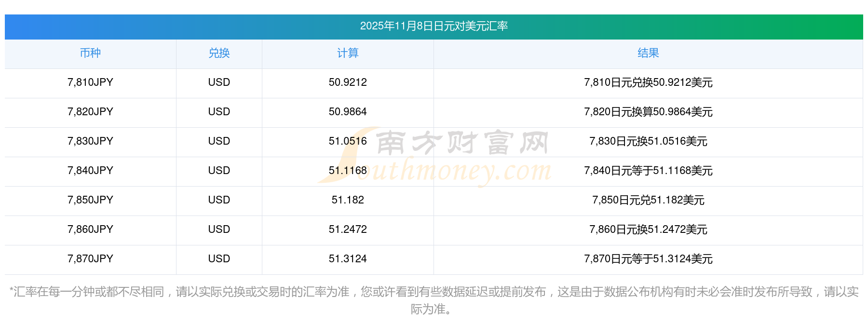Click USD in the 7,830JPY row

(219, 141)
